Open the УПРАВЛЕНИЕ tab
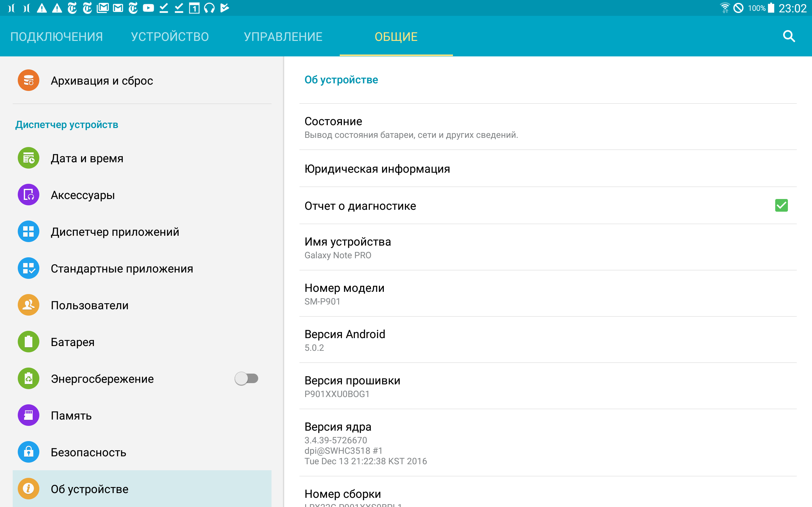The height and width of the screenshot is (507, 812). click(x=283, y=36)
